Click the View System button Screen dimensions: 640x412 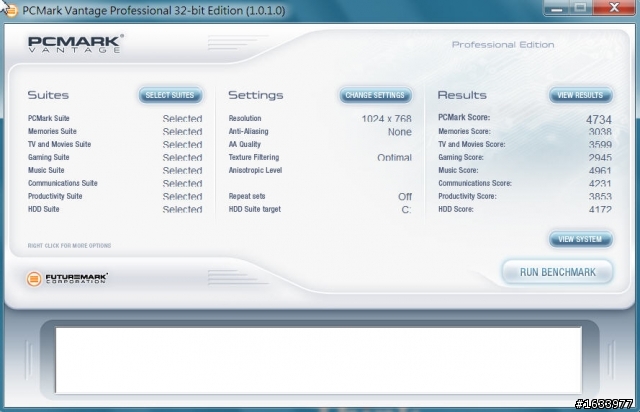coord(580,239)
